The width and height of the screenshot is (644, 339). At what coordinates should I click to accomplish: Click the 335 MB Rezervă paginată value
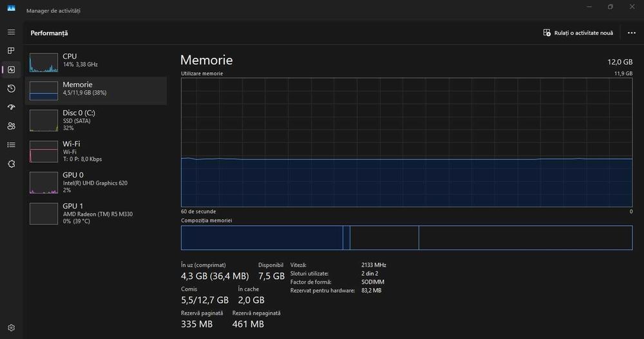196,324
